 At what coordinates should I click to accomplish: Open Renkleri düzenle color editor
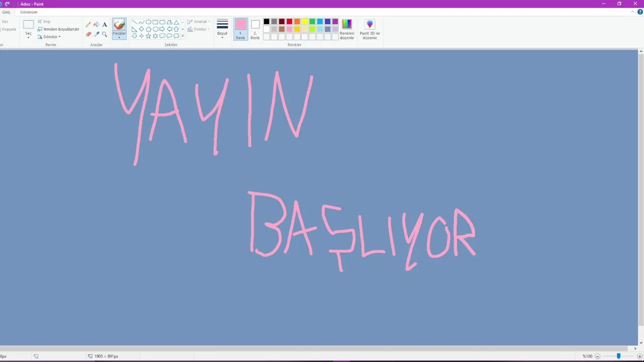[347, 30]
